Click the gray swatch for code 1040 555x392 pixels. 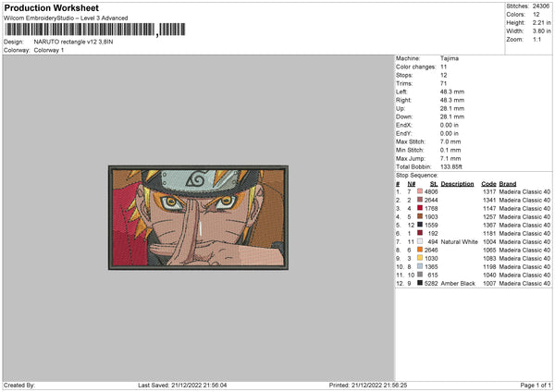tap(420, 275)
